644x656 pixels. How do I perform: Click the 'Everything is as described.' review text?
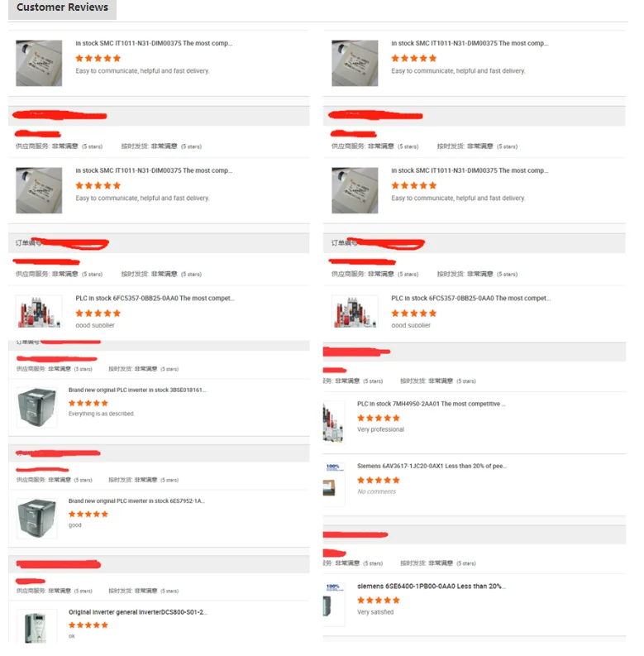[x=102, y=414]
